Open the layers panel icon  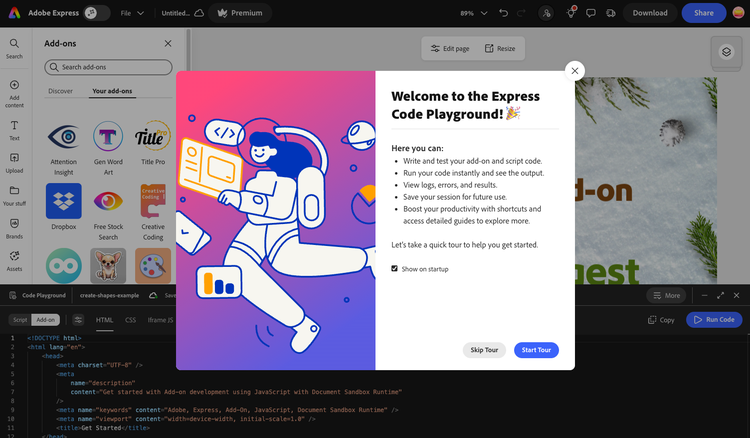click(x=727, y=52)
